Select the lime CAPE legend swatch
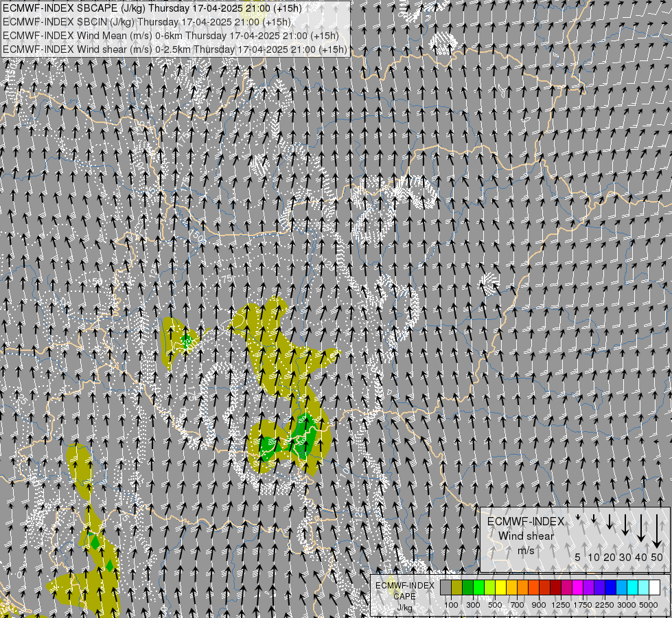 (x=490, y=588)
